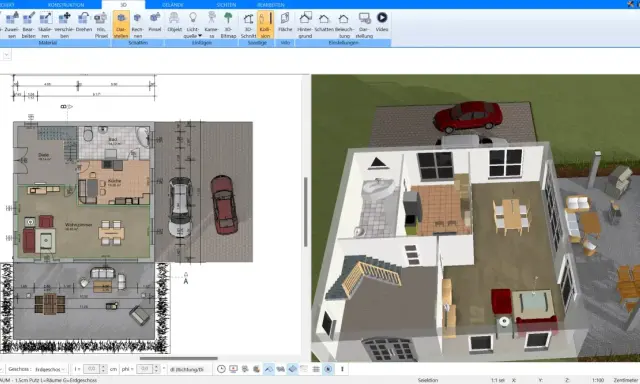
Task: Click the l length stepper arrows
Action: tap(104, 369)
